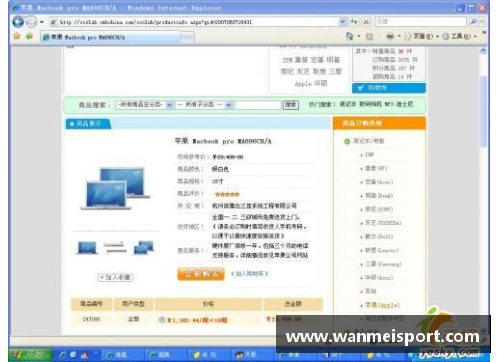This screenshot has width=500, height=362.
Task: Click the Favorites star icon
Action: (17, 36)
